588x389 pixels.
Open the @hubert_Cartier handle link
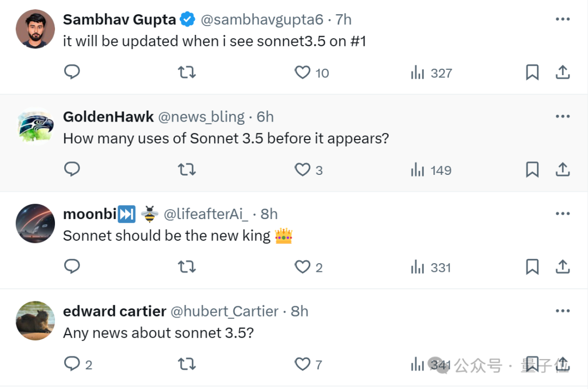point(225,311)
